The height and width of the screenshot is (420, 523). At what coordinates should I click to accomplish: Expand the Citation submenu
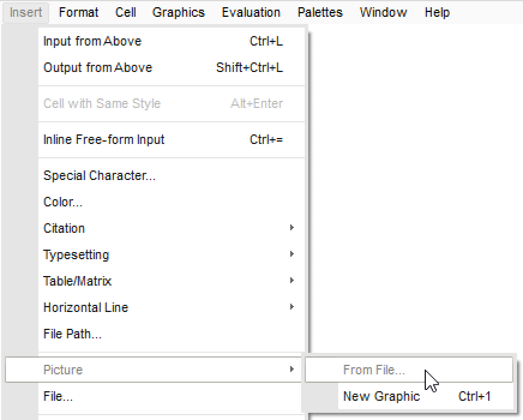click(64, 229)
